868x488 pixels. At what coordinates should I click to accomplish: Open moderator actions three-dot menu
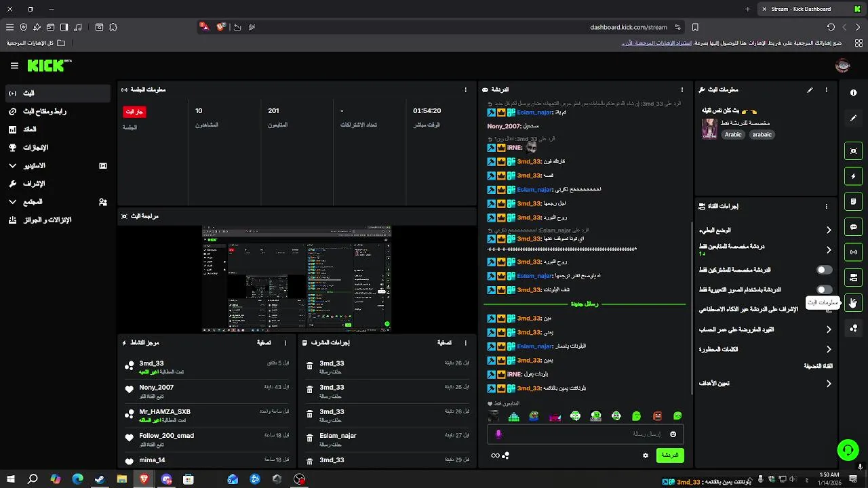465,343
